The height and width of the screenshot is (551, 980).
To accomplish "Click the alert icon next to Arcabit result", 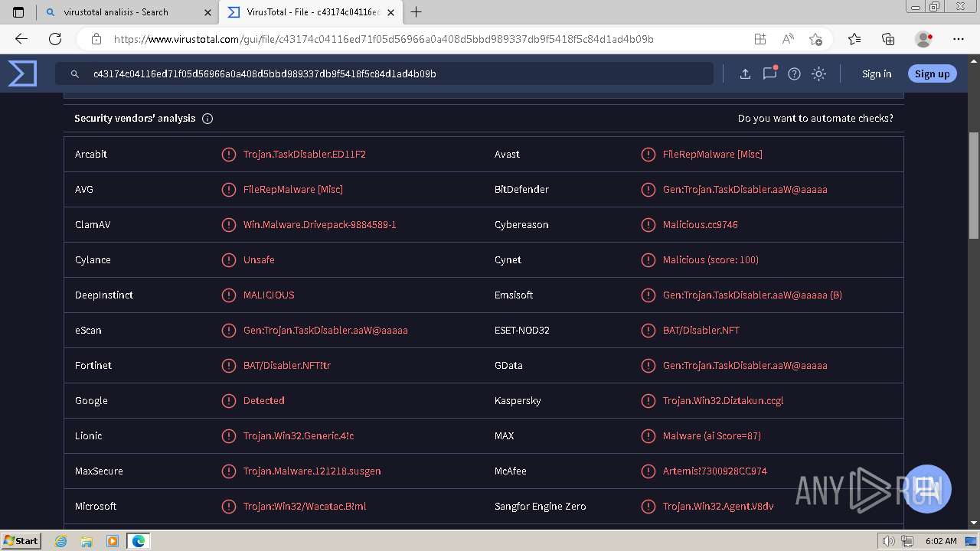I will pyautogui.click(x=228, y=155).
